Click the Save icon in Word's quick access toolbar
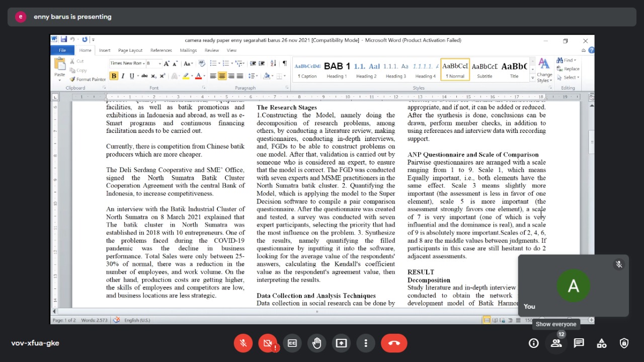This screenshot has width=644, height=362. click(x=64, y=40)
